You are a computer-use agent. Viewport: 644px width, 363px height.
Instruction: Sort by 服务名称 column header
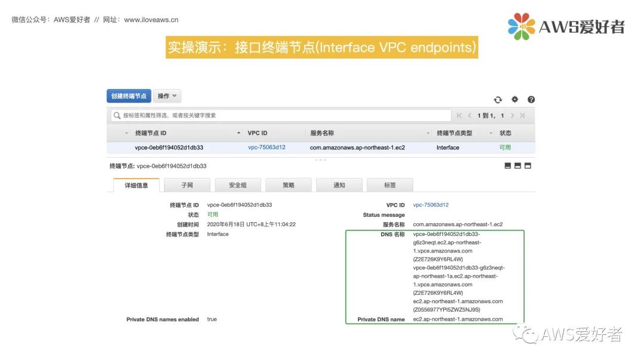coord(322,133)
